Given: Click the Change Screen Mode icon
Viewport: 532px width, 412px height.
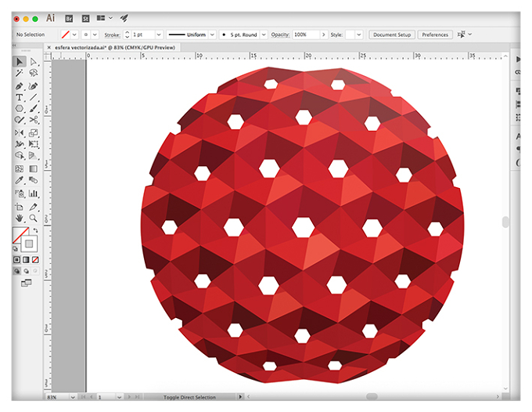Looking at the screenshot, I should point(26,283).
